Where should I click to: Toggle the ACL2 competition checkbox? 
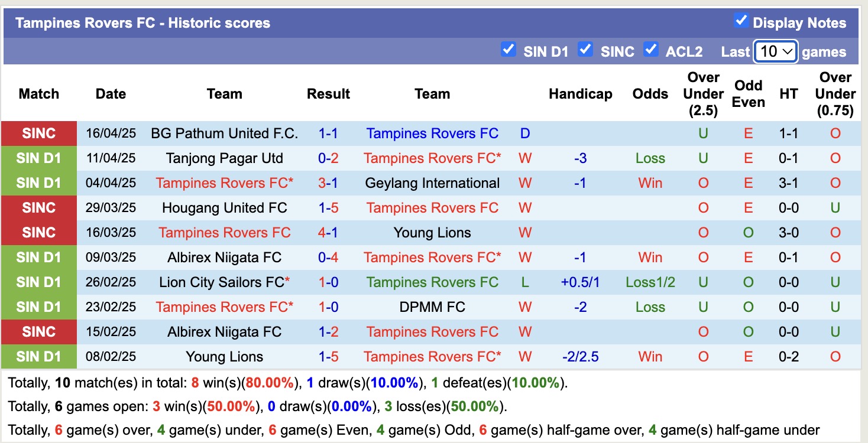coord(651,50)
